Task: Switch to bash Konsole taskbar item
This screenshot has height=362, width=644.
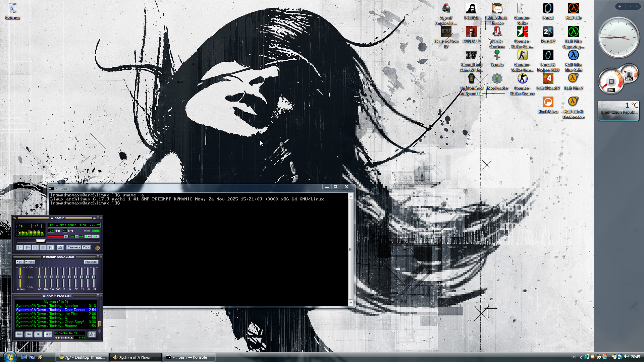Action: [x=190, y=357]
